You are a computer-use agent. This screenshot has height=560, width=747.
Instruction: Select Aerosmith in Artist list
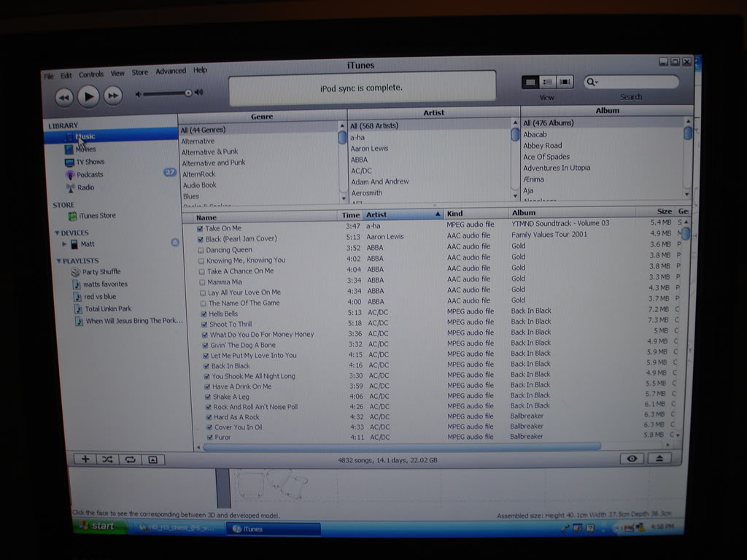pos(367,192)
